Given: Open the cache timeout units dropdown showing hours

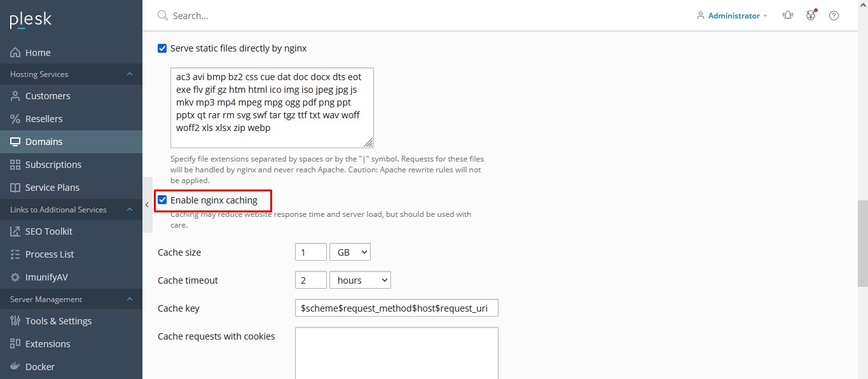Looking at the screenshot, I should [360, 280].
